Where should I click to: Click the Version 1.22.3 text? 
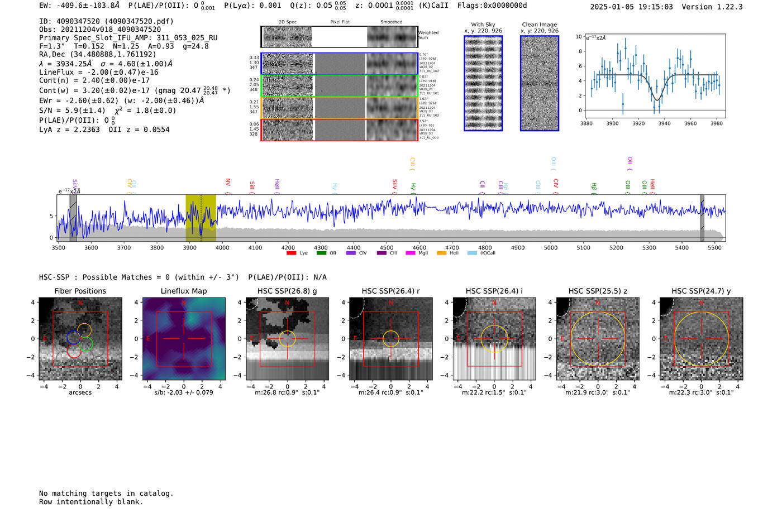(713, 7)
